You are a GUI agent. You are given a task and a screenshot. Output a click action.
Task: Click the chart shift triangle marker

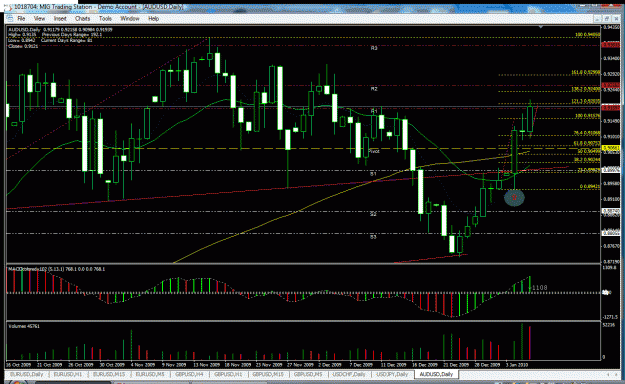[x=541, y=27]
